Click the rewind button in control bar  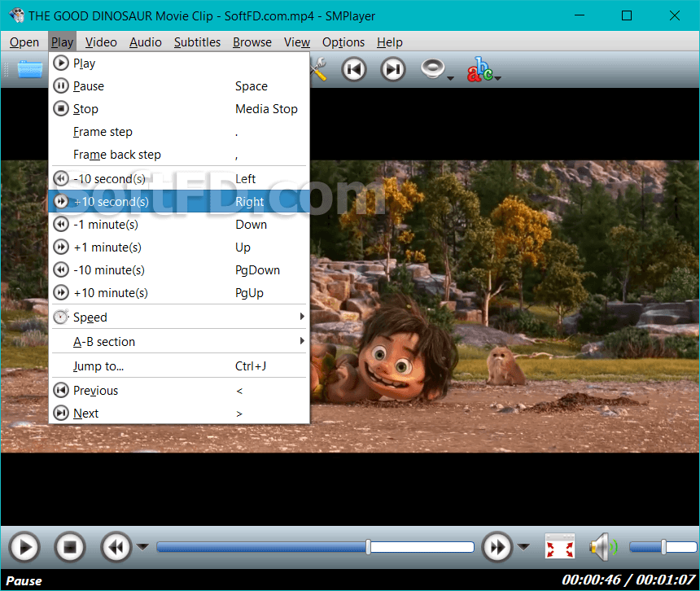tap(116, 547)
